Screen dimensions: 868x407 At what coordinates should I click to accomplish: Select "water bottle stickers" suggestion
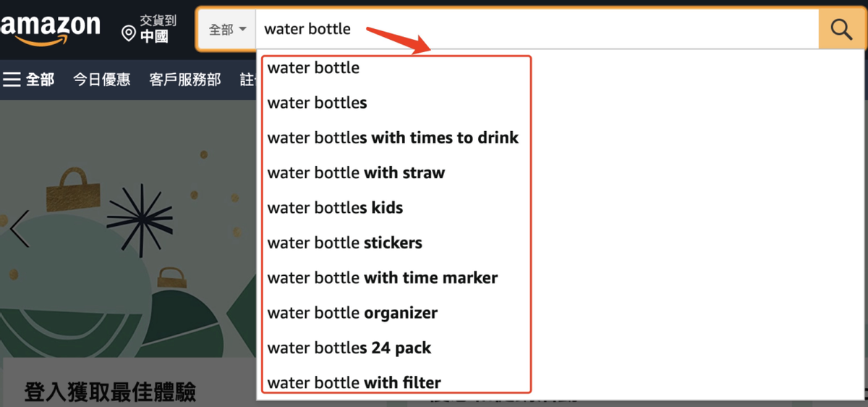(x=344, y=243)
